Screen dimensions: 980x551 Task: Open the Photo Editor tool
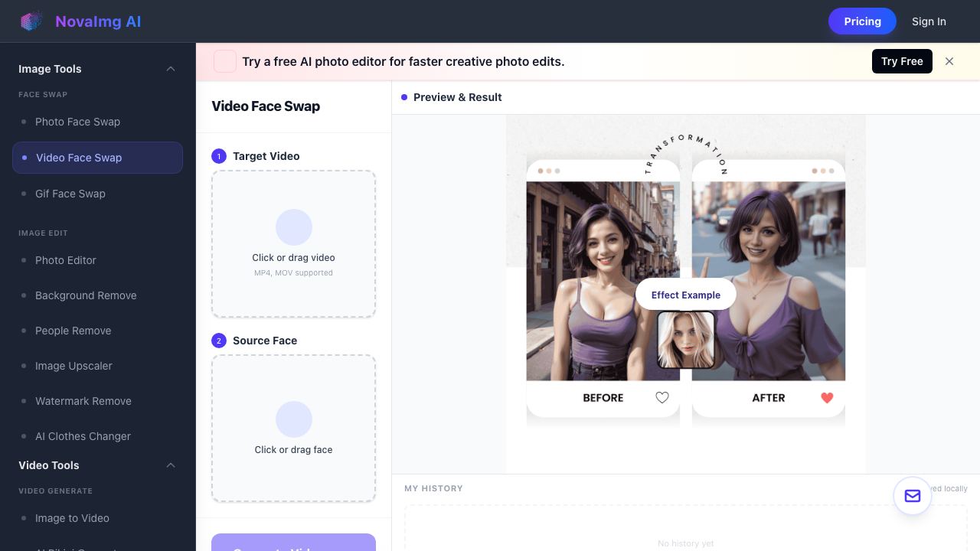click(97, 260)
